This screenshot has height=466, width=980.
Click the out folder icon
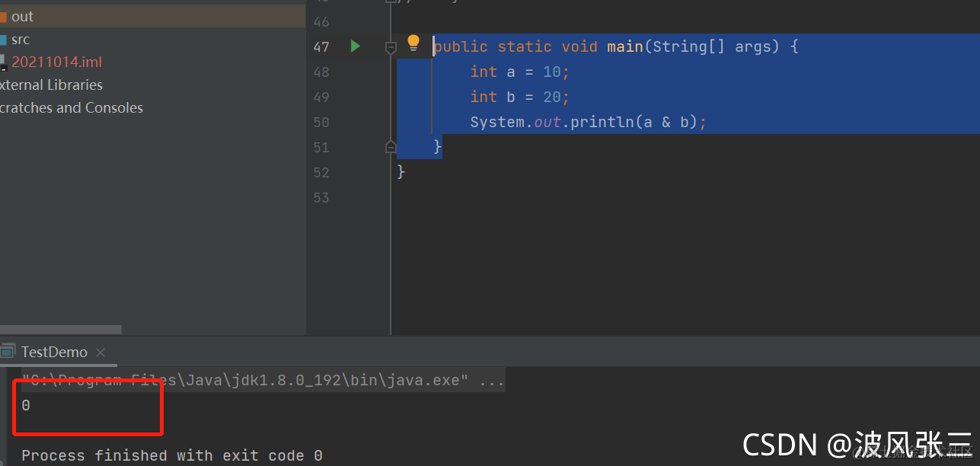[x=3, y=17]
